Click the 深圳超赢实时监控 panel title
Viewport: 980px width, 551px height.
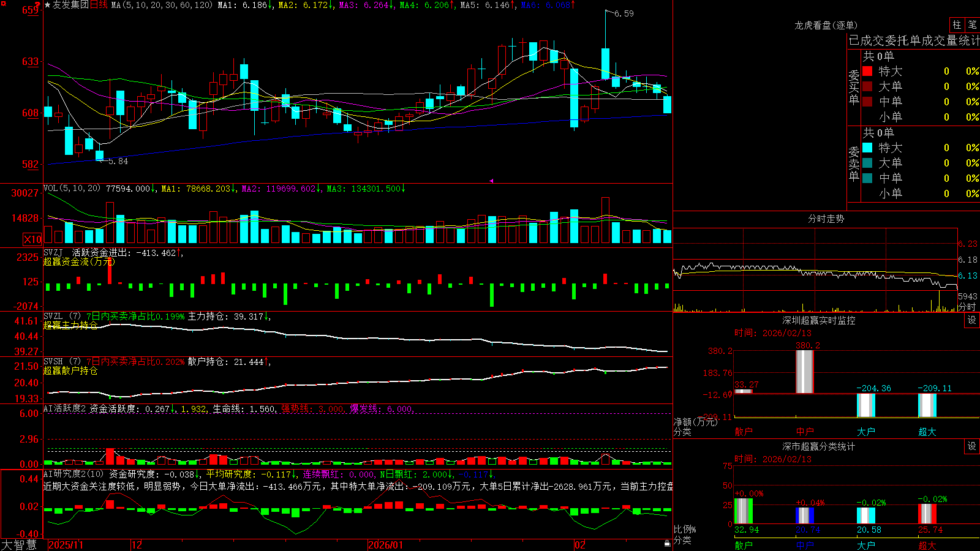pyautogui.click(x=819, y=320)
